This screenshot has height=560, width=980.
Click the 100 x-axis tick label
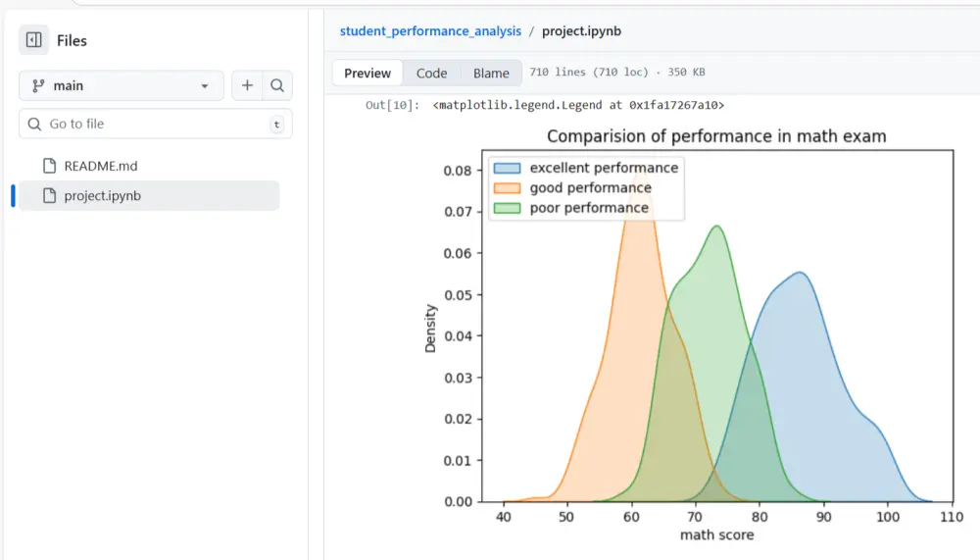tap(888, 518)
